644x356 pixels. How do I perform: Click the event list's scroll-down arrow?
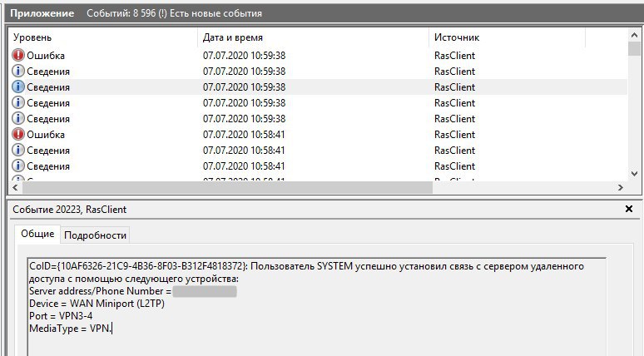point(635,173)
